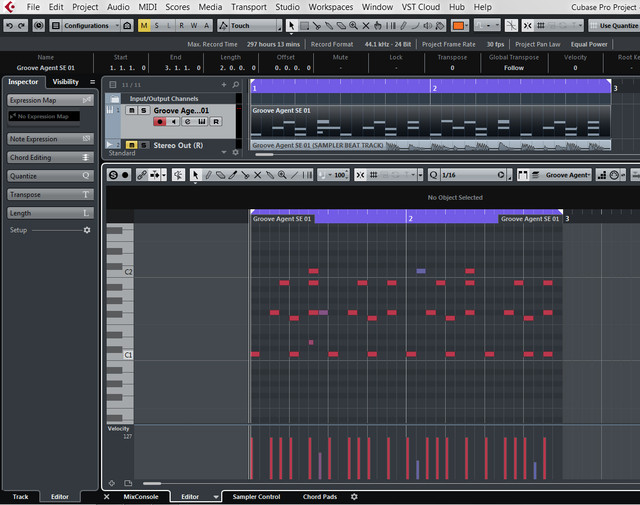Open Edit Channel Settings on the Groove Agent track
Viewport: 640px width, 505px height.
[187, 122]
